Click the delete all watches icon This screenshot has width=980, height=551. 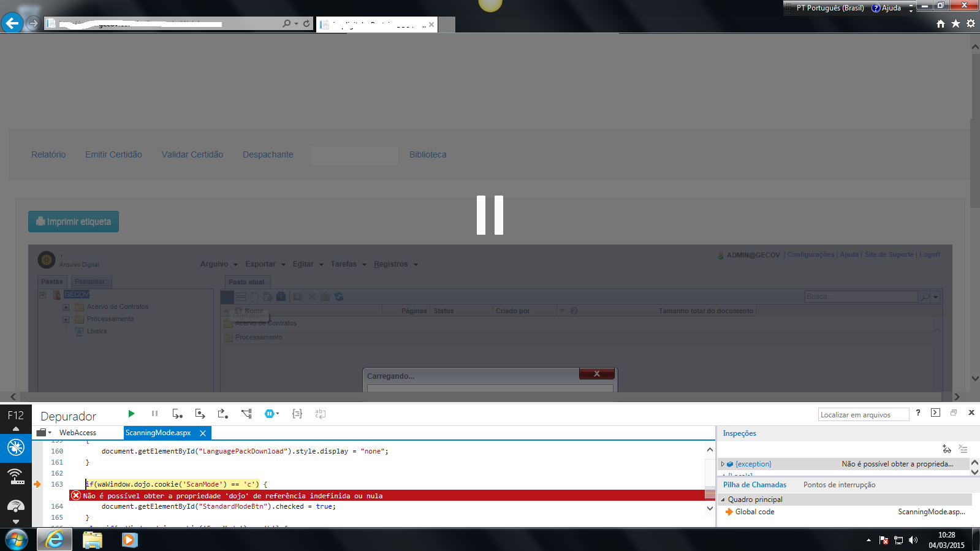tap(963, 449)
